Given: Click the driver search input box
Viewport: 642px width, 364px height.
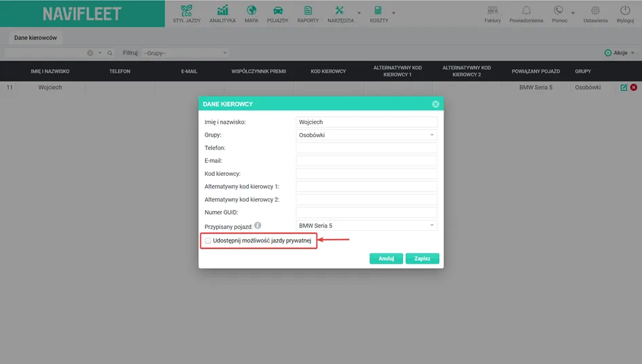Looking at the screenshot, I should coord(44,53).
